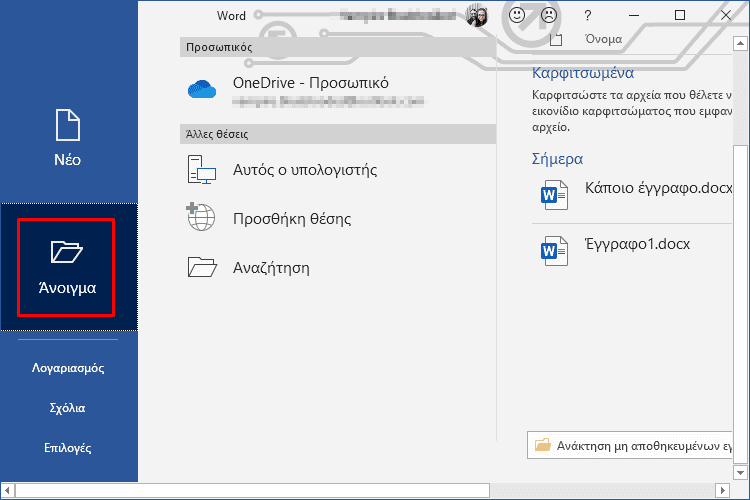Click Άλλες θέσεις group header
The height and width of the screenshot is (500, 750).
tap(338, 134)
